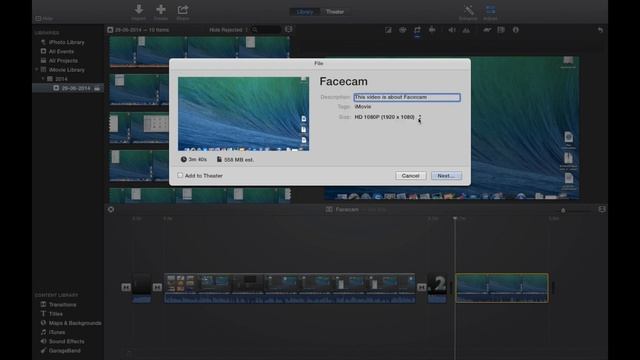This screenshot has height=360, width=640.
Task: Collapse the iMovie Library disclosure triangle
Action: [37, 70]
